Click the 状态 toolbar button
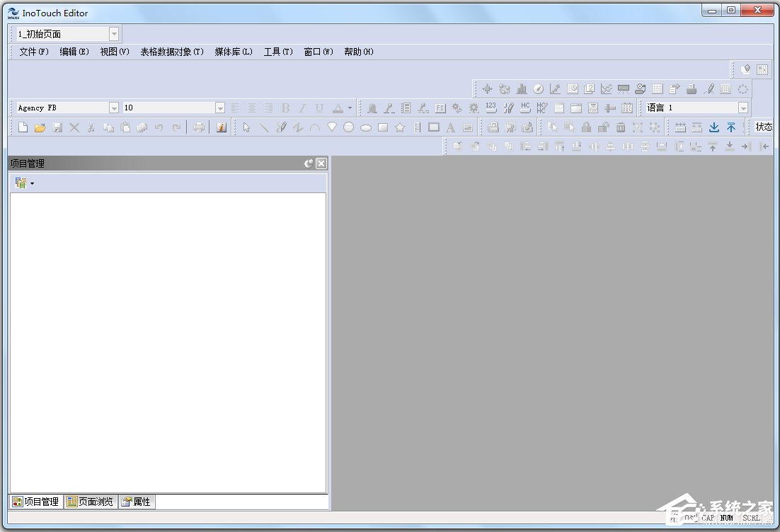 [764, 127]
